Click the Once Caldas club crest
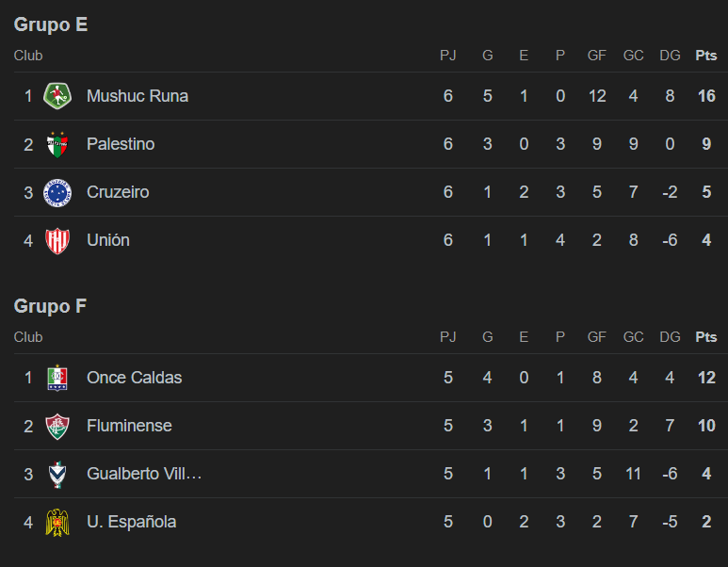The height and width of the screenshot is (567, 728). tap(57, 378)
